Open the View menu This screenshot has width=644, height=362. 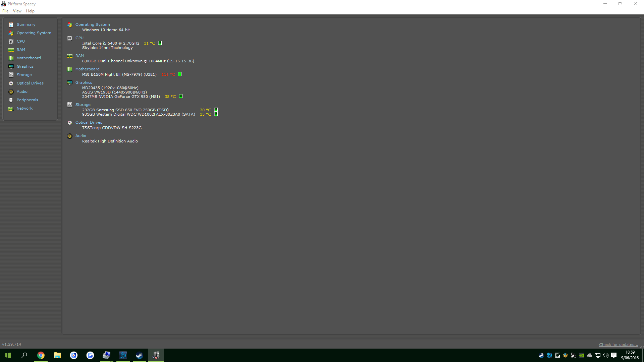click(x=17, y=11)
